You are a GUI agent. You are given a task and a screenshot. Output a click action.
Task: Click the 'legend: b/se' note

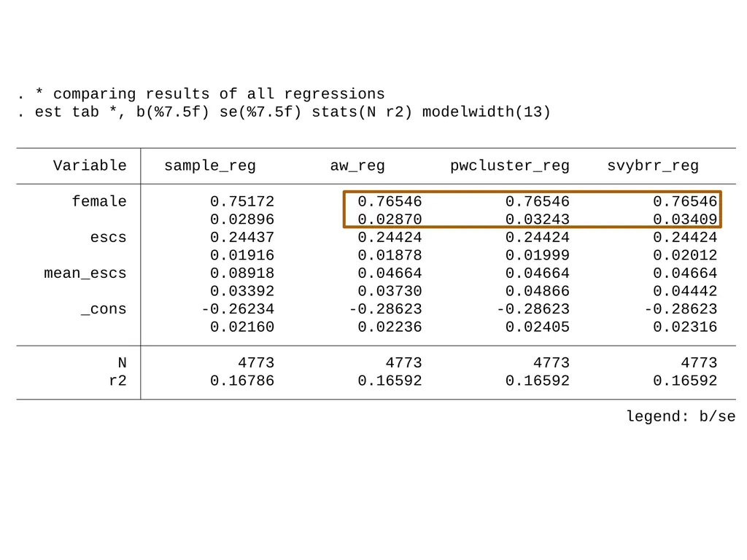[x=681, y=416]
